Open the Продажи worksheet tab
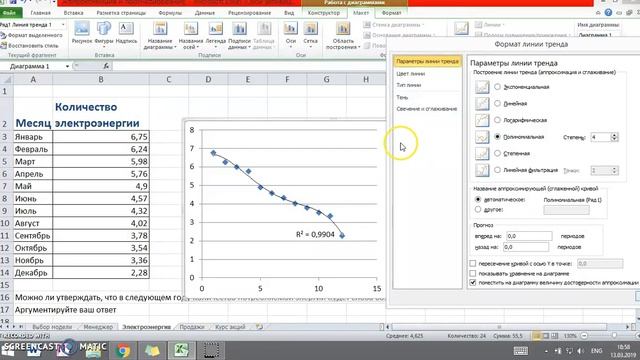Image resolution: width=640 pixels, height=360 pixels. [192, 327]
